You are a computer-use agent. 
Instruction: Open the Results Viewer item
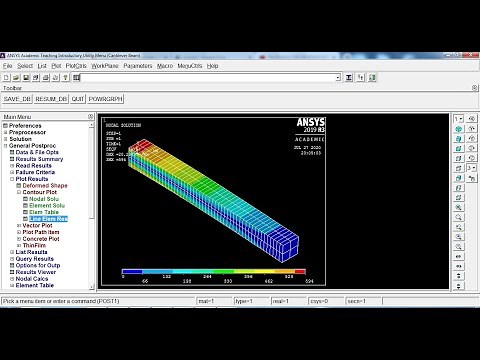tap(36, 272)
